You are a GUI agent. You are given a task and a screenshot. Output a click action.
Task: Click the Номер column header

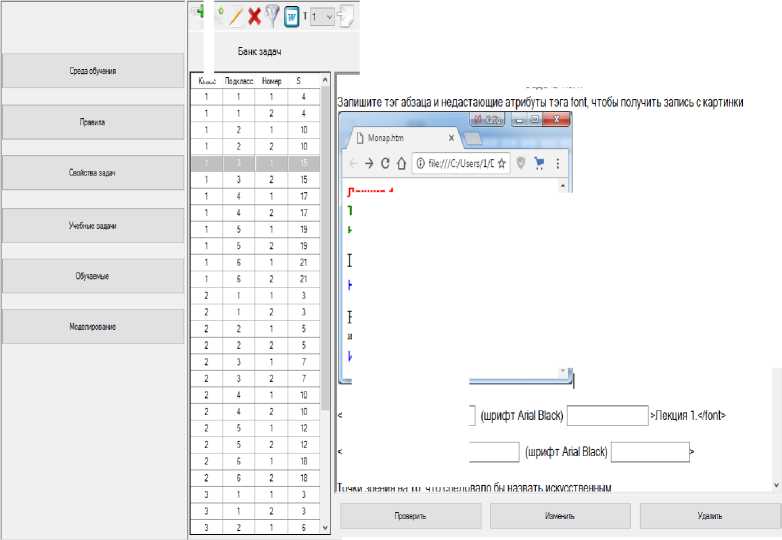coord(271,81)
